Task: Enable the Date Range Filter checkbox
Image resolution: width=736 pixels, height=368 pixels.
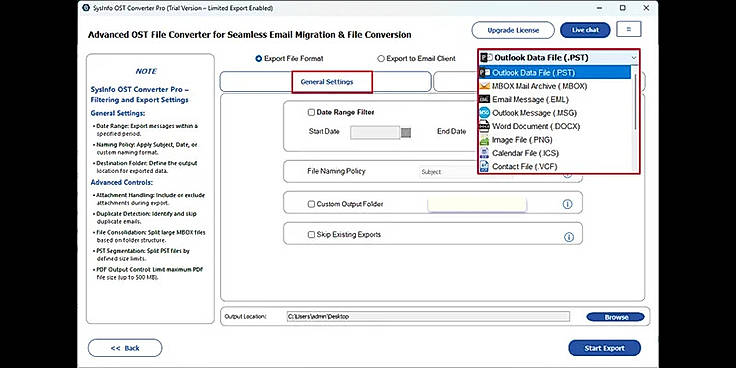Action: tap(311, 113)
